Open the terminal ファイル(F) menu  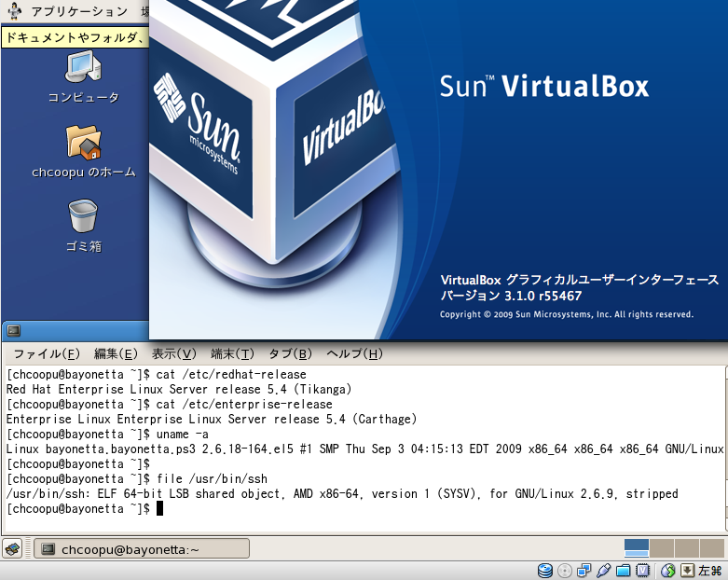pos(47,353)
